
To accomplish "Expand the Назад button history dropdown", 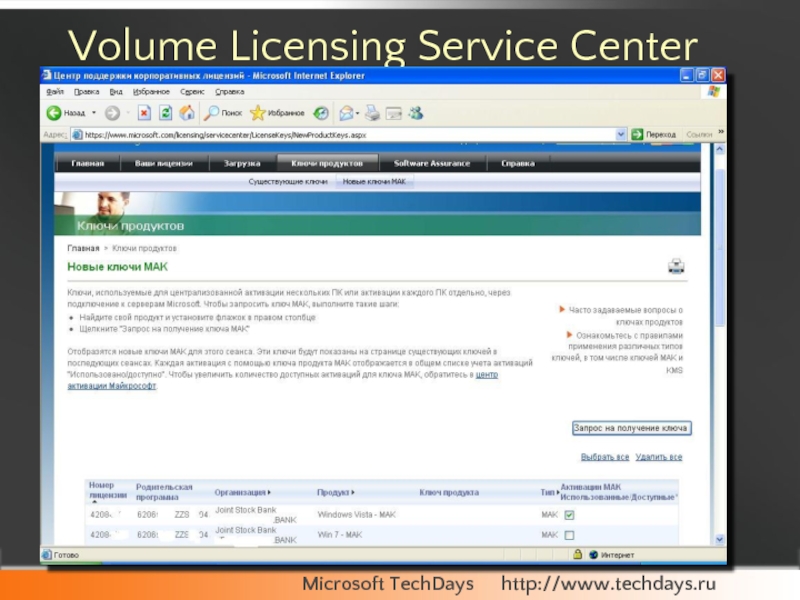I will coord(94,113).
